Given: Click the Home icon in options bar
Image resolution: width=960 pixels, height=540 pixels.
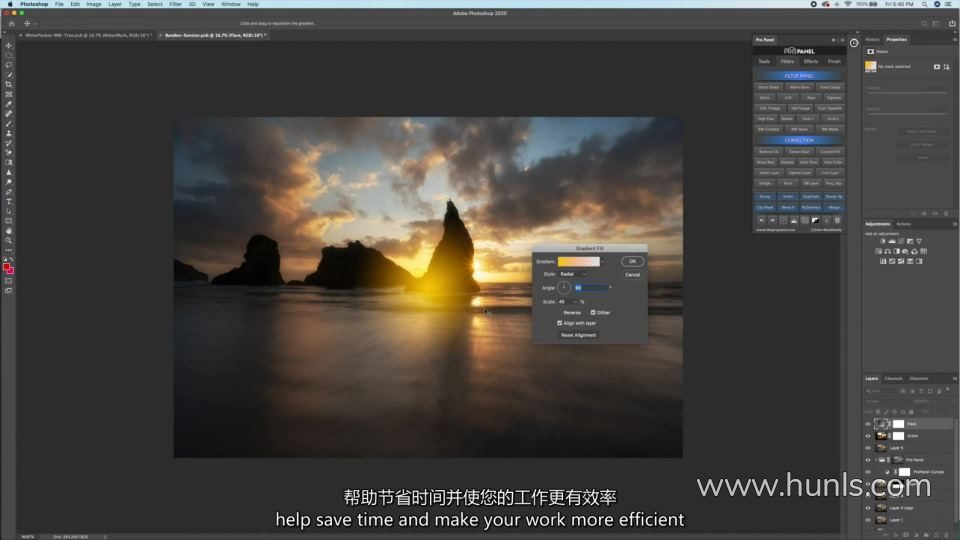Looking at the screenshot, I should point(12,23).
